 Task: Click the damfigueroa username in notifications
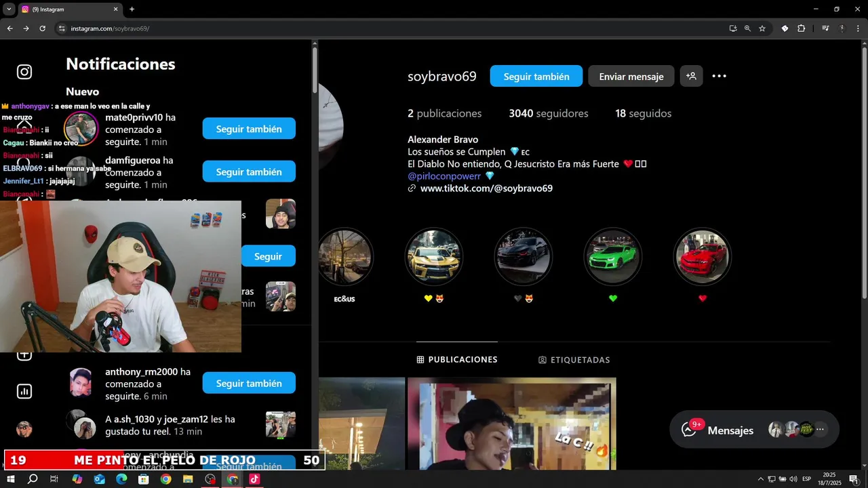click(133, 161)
